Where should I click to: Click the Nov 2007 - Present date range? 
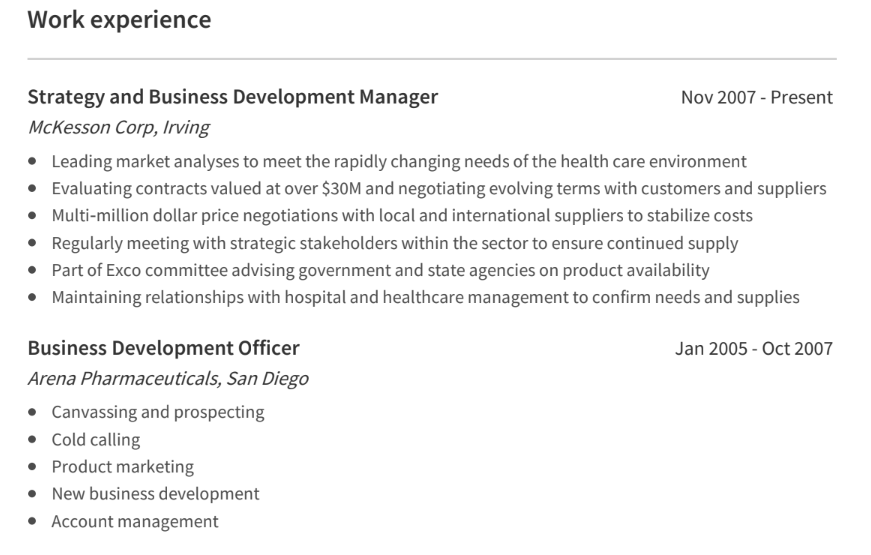(x=757, y=97)
